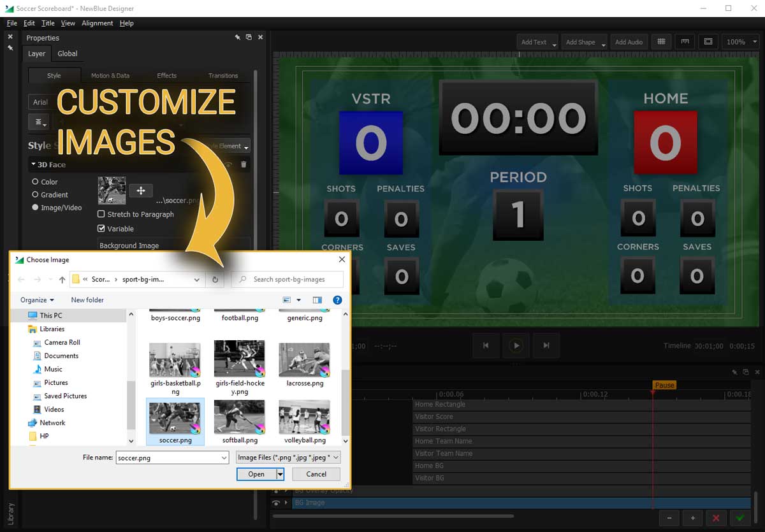This screenshot has height=532, width=765.
Task: Select the Pause marker on the timeline
Action: pyautogui.click(x=664, y=385)
